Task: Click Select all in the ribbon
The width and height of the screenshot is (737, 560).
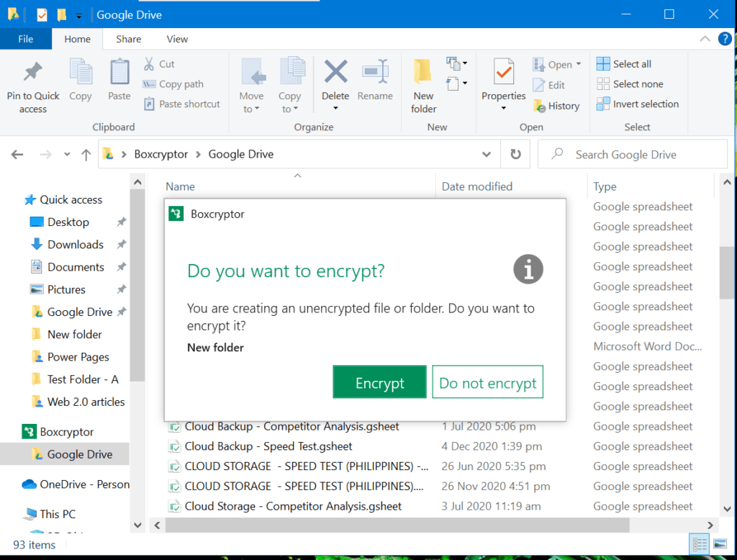Action: 624,64
